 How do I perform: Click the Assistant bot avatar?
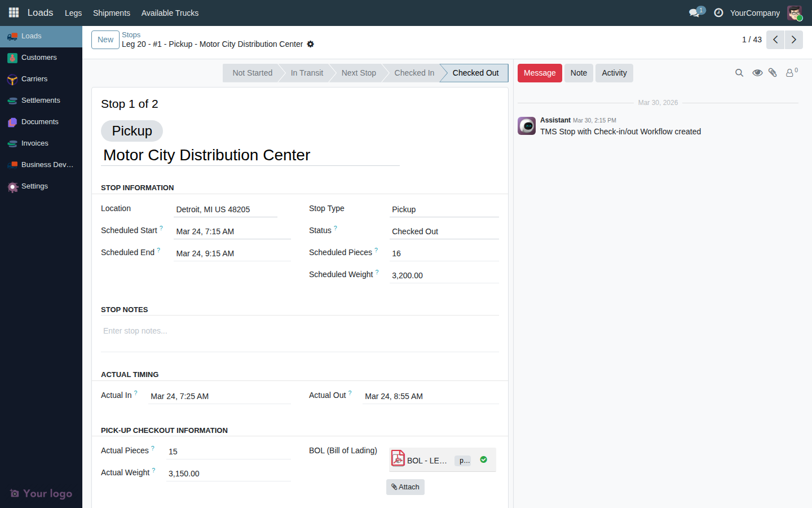click(x=527, y=126)
